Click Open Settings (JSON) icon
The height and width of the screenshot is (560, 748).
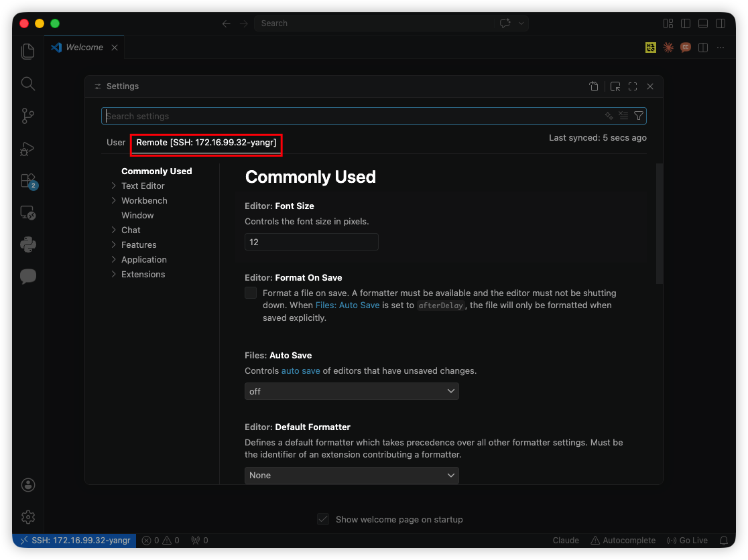(594, 86)
